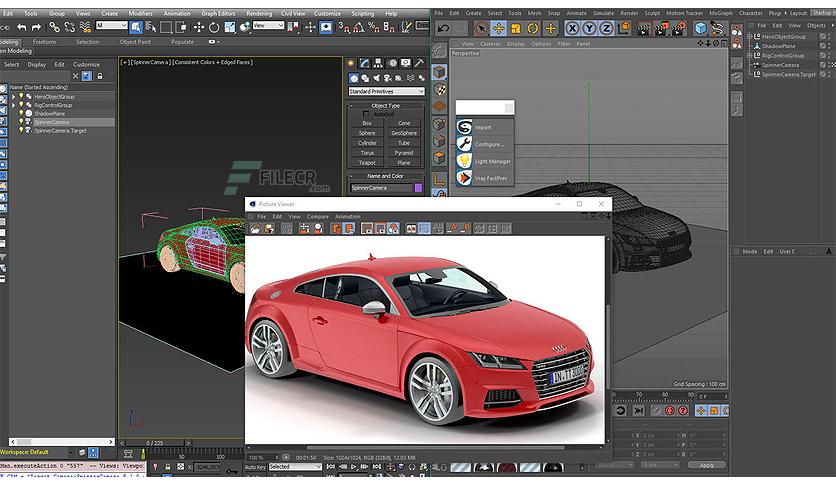Viewport: 836px width, 484px height.
Task: Toggle the X axis lock in Cinema 4D
Action: [x=572, y=29]
